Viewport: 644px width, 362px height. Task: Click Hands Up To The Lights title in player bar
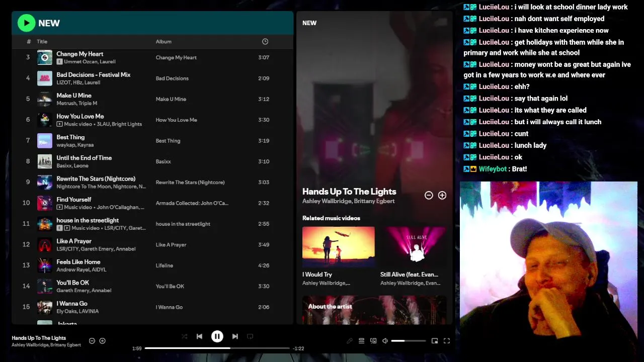[39, 338]
